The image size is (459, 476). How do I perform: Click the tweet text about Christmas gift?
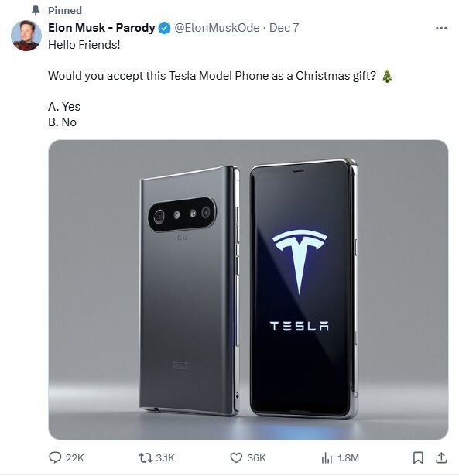[212, 76]
